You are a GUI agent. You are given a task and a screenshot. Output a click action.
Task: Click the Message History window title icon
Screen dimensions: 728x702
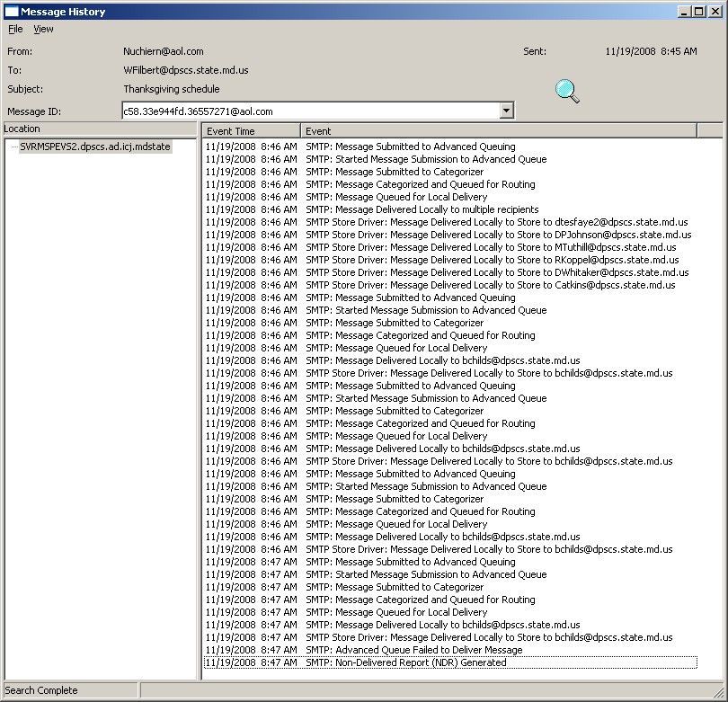12,12
